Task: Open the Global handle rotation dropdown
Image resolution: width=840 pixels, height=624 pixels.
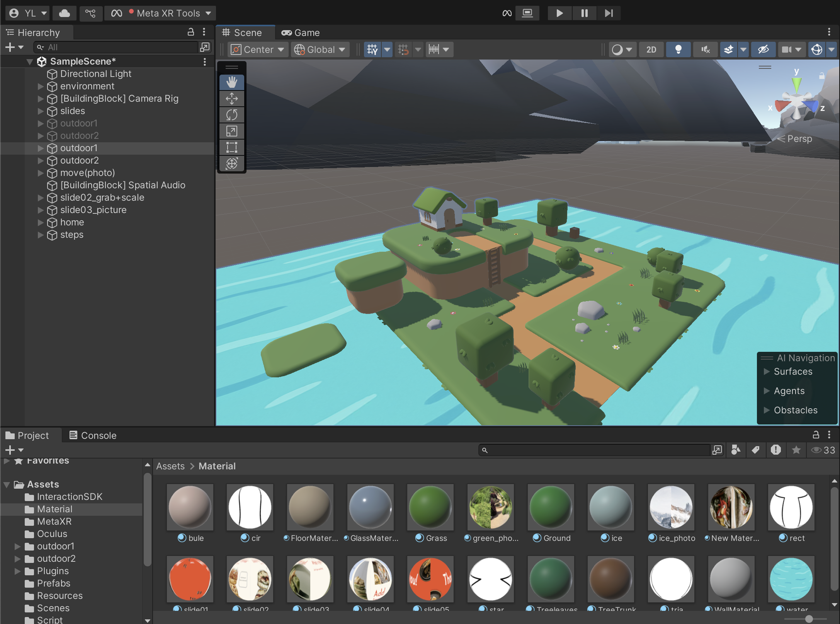Action: pos(320,49)
